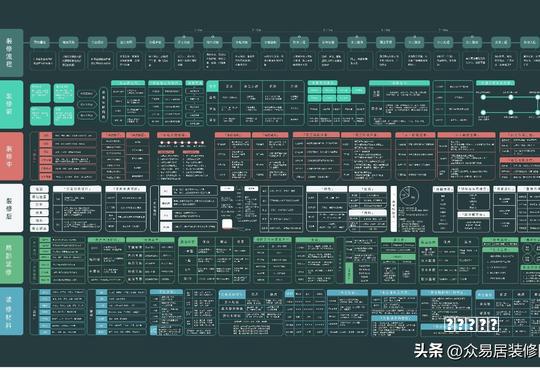
Task: Click the dark green 装修流程 row label
Action: coord(11,53)
